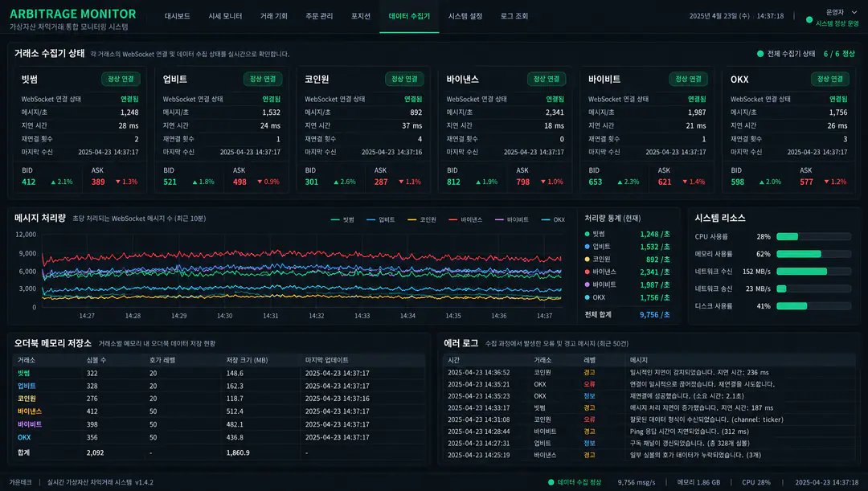Open the 14:31:08 코인원 오류 log entry

click(x=649, y=419)
